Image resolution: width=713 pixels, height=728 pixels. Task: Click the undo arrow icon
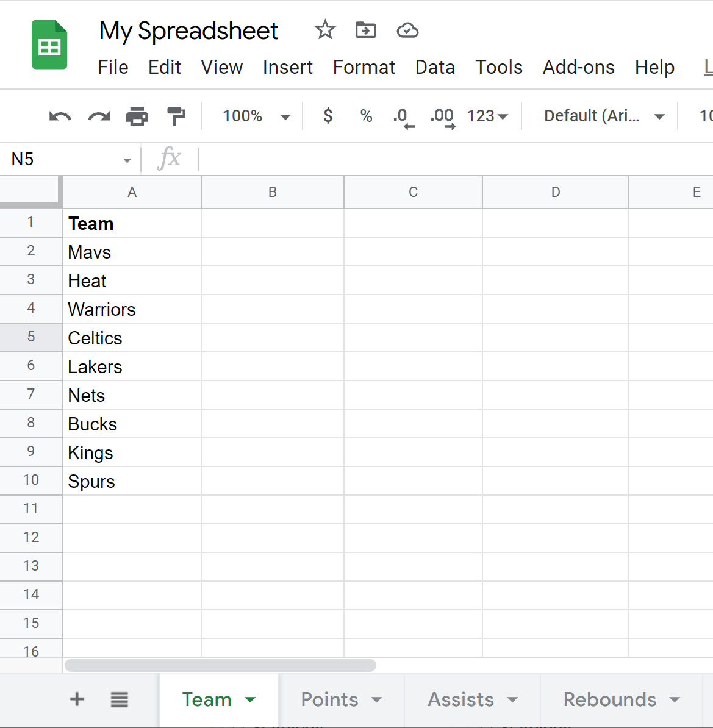coord(60,116)
